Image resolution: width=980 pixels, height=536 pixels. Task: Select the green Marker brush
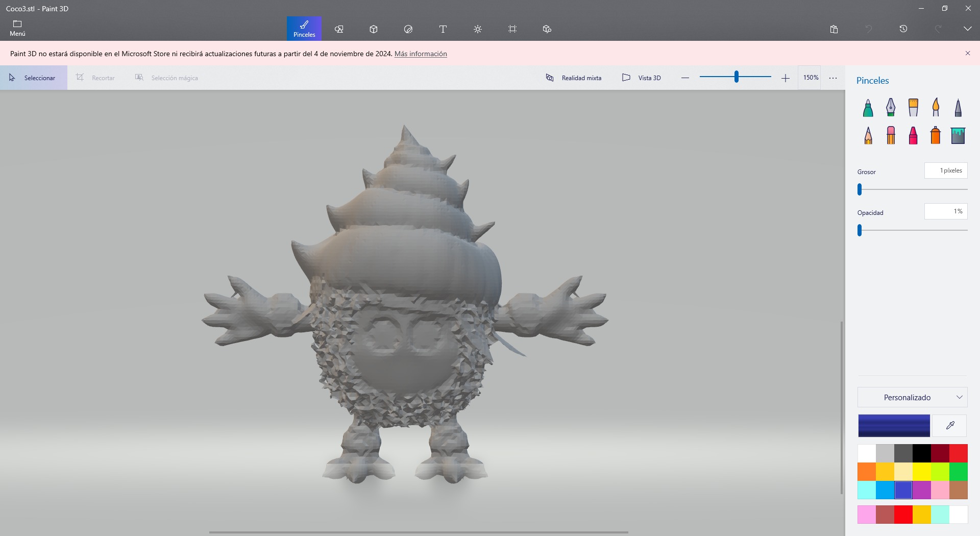868,107
